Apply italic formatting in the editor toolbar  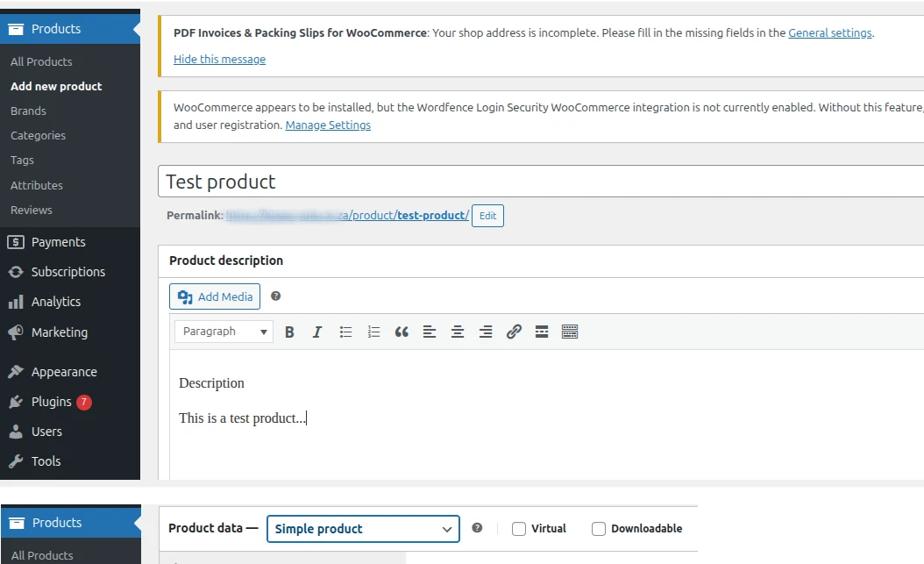coord(317,332)
